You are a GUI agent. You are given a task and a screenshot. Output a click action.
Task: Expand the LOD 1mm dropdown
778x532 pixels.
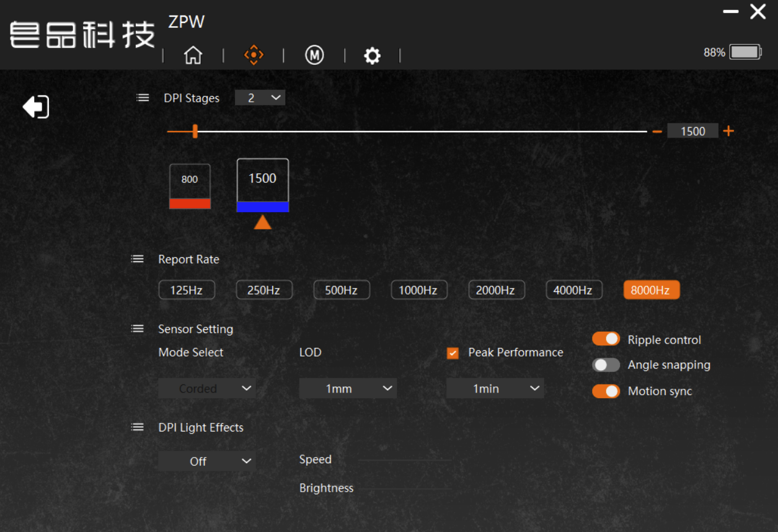348,389
